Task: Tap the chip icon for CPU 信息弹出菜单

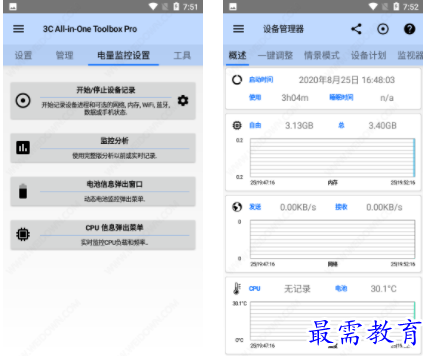Action: tap(23, 234)
